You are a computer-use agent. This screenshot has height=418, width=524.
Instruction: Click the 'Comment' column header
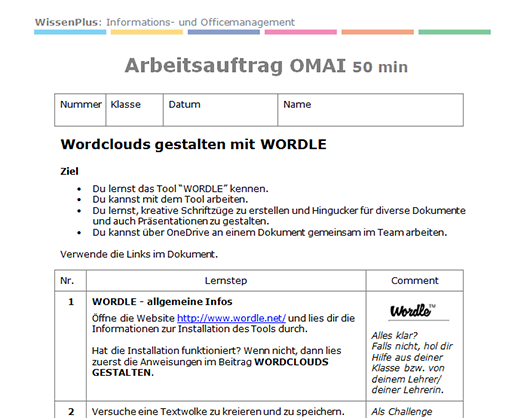pos(415,280)
